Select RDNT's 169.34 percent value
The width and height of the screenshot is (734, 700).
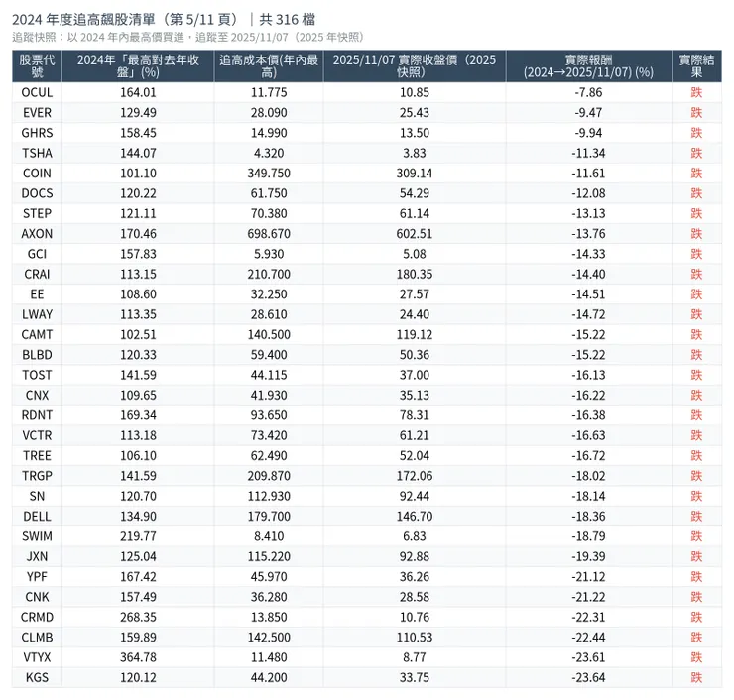pos(138,415)
